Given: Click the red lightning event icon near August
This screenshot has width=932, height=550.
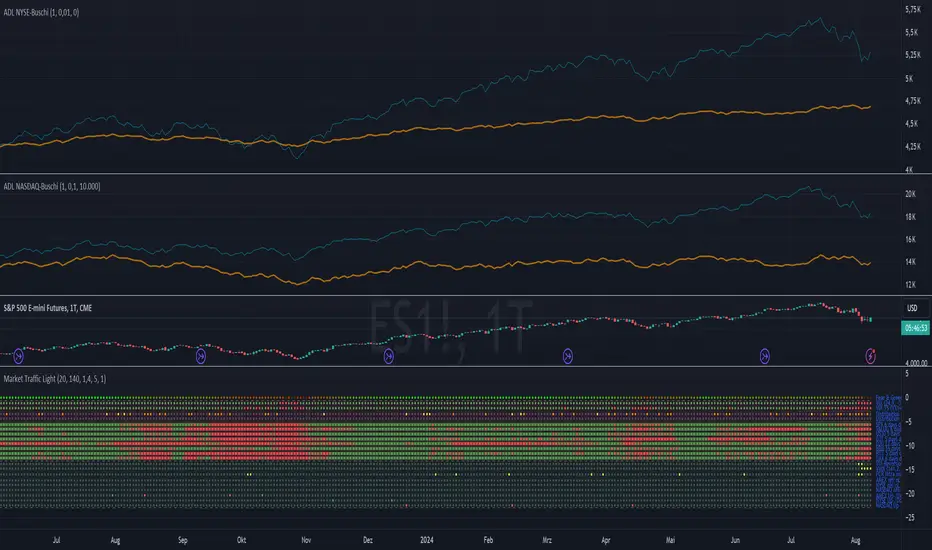Looking at the screenshot, I should (x=870, y=356).
